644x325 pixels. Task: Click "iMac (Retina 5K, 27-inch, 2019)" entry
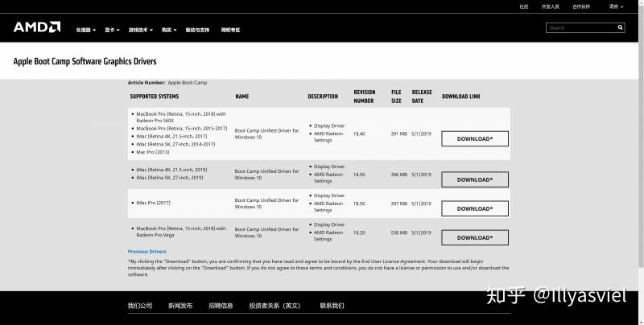click(x=170, y=178)
